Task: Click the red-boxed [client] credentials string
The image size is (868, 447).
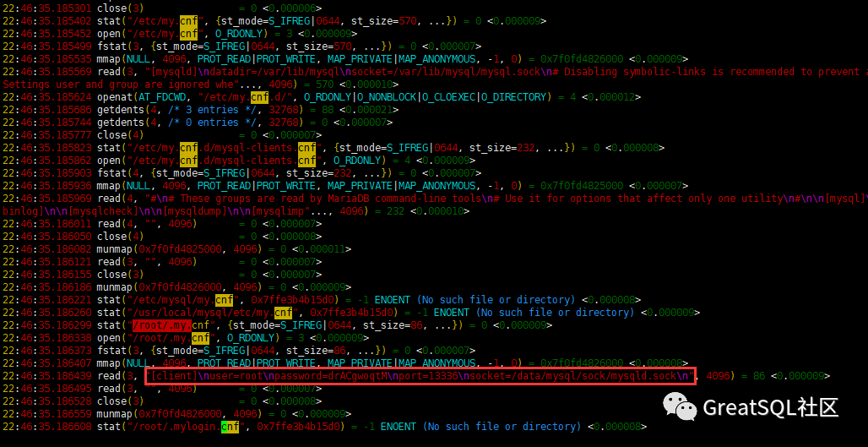Action: point(420,375)
